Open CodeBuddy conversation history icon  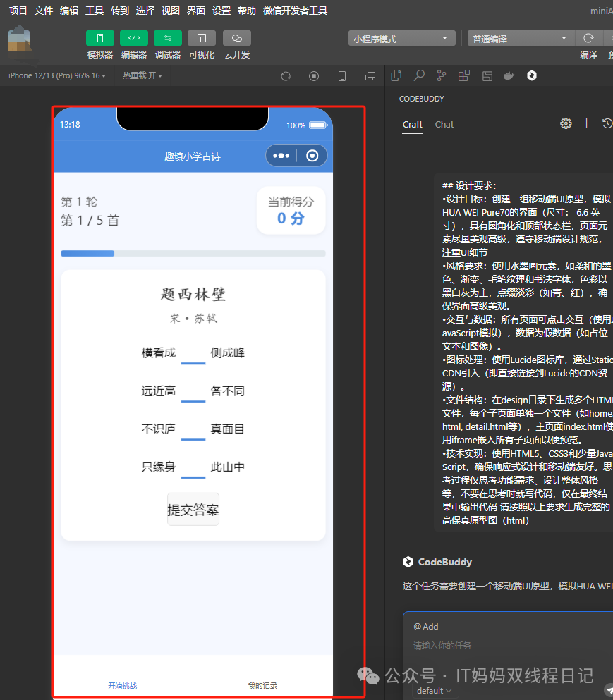point(607,123)
